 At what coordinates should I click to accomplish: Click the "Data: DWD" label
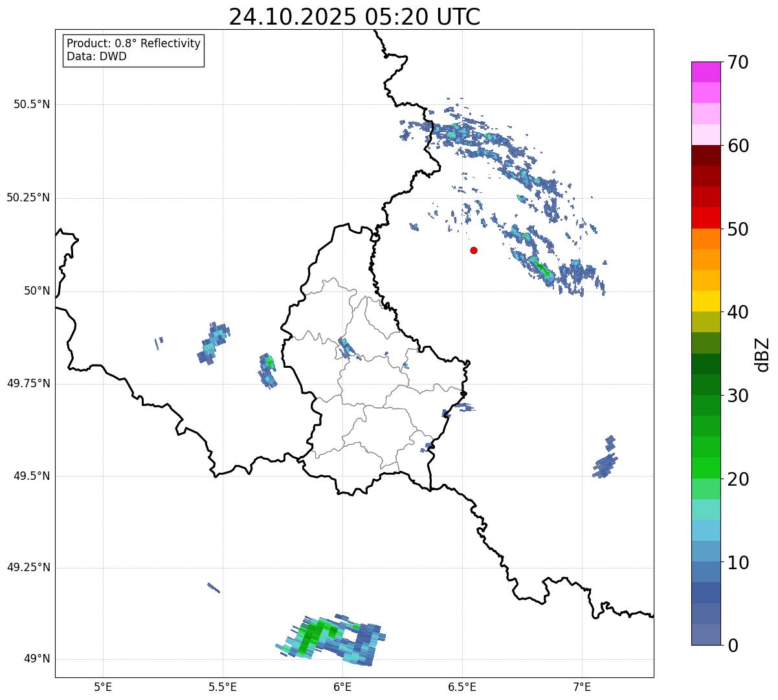pyautogui.click(x=96, y=56)
